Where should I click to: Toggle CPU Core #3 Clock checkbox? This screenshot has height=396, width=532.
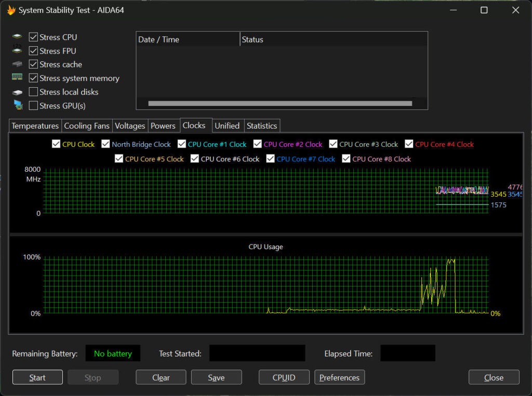point(333,144)
